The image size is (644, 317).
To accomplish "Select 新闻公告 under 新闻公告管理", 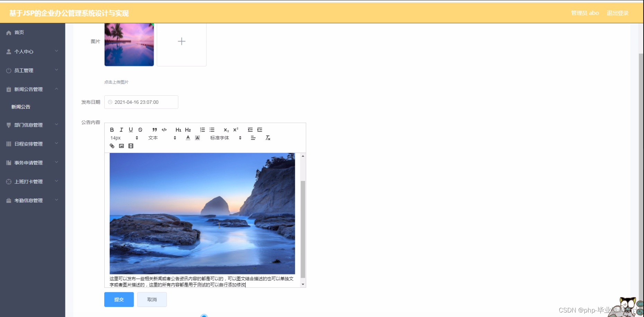I will 21,107.
